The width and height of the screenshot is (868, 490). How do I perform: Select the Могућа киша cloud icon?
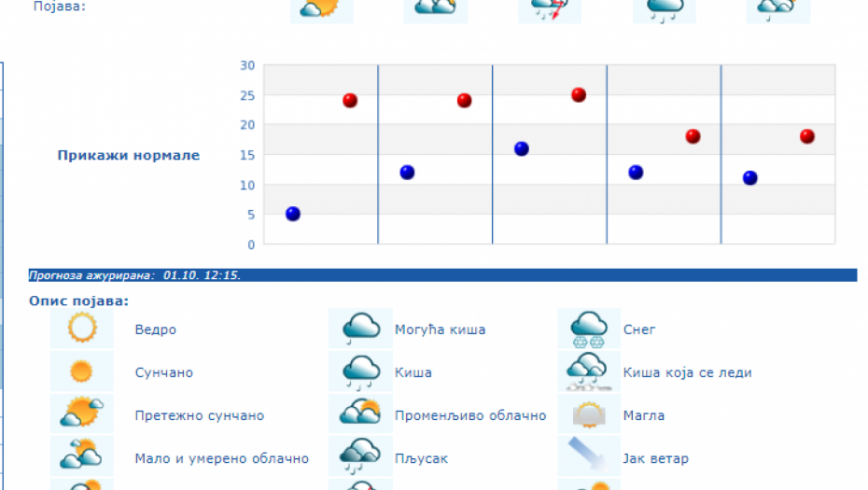(x=360, y=329)
